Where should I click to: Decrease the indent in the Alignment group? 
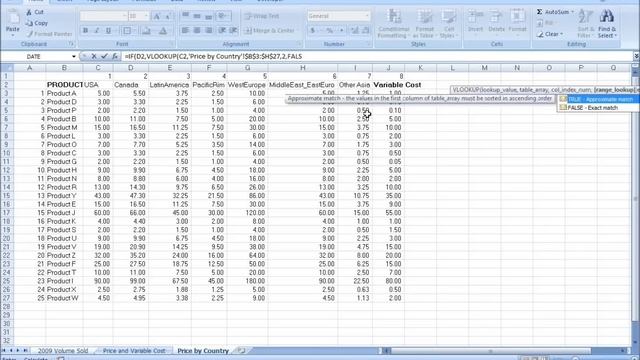pos(222,31)
